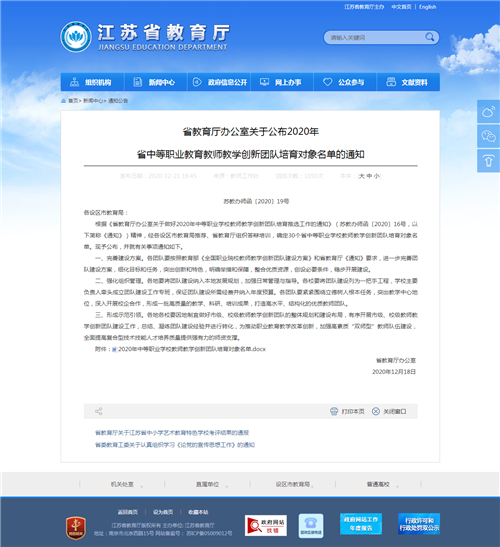Image resolution: width=500 pixels, height=547 pixels.
Task: Expand the 机关处室 footer dropdown
Action: (122, 484)
